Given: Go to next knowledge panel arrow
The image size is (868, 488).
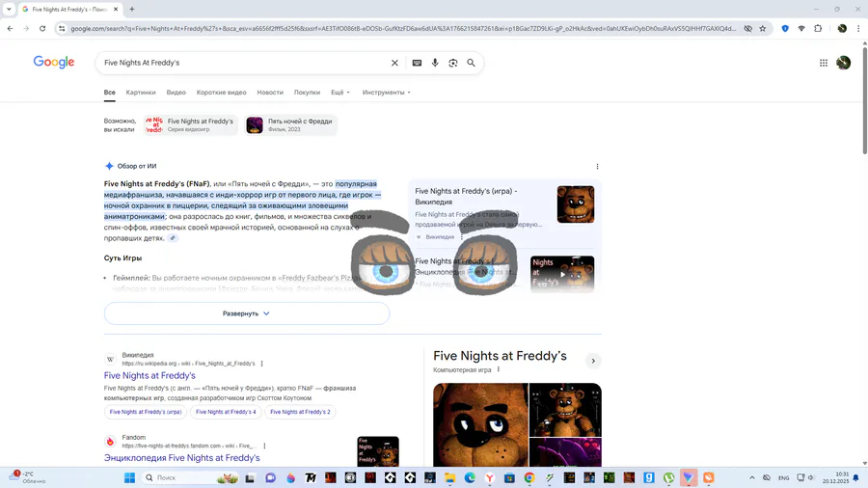Looking at the screenshot, I should (593, 361).
